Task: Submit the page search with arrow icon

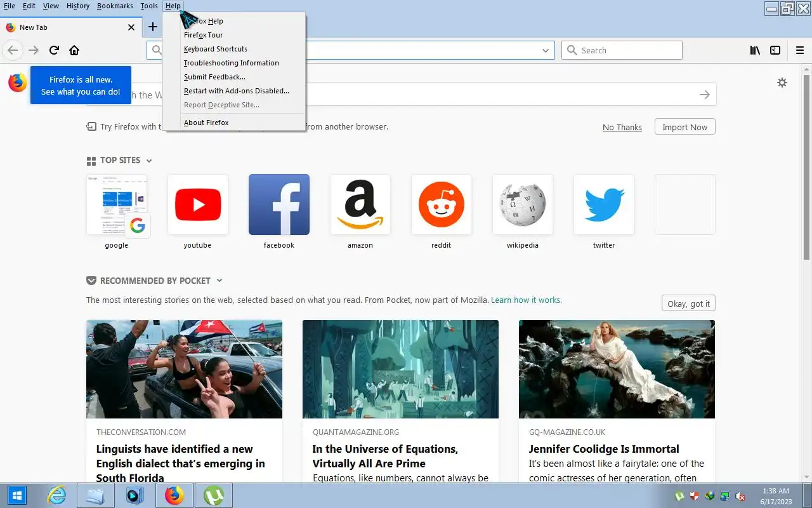Action: (705, 95)
